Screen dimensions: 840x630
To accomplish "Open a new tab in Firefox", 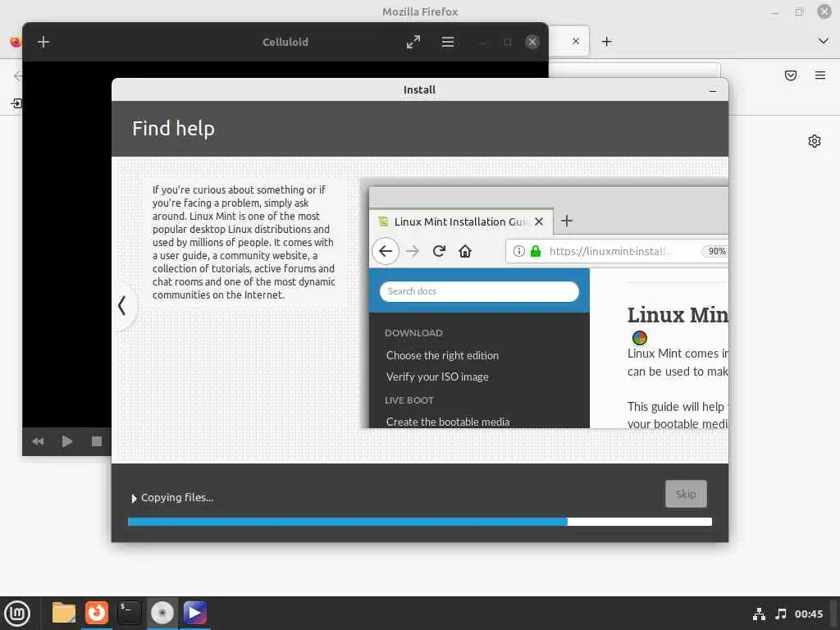I will click(606, 41).
